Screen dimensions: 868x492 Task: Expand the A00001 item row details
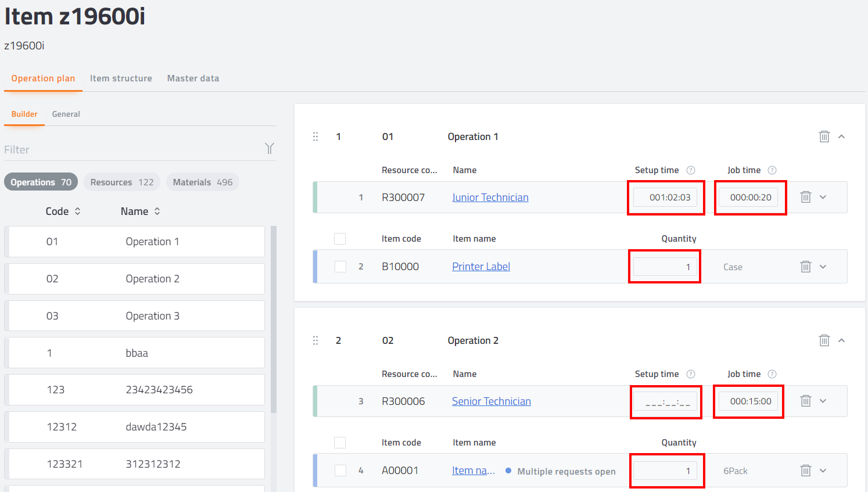tap(823, 471)
